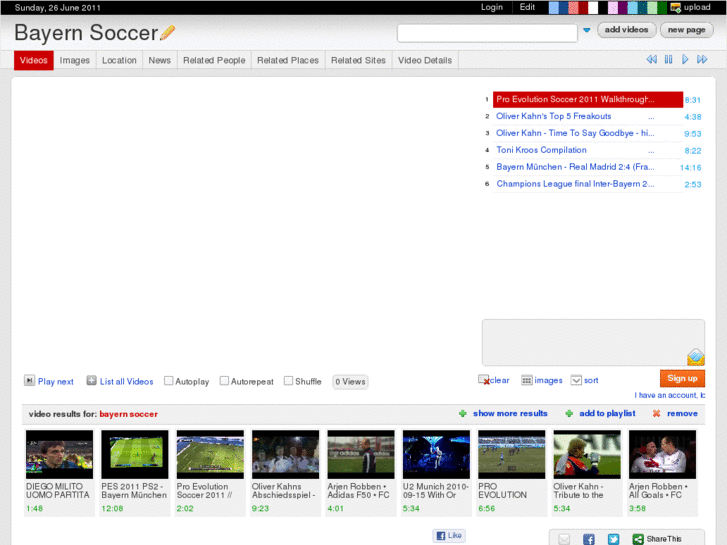Click the search input field in header

click(x=487, y=33)
